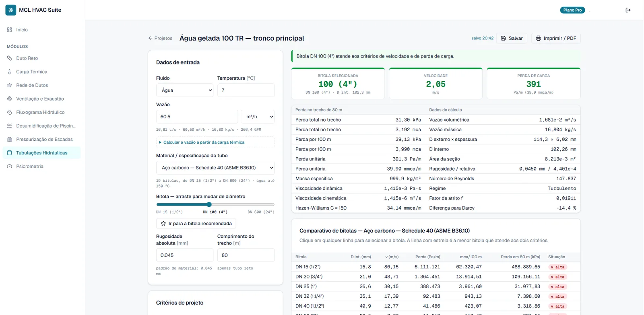Go back to Projetos link
The image size is (644, 315).
click(160, 38)
